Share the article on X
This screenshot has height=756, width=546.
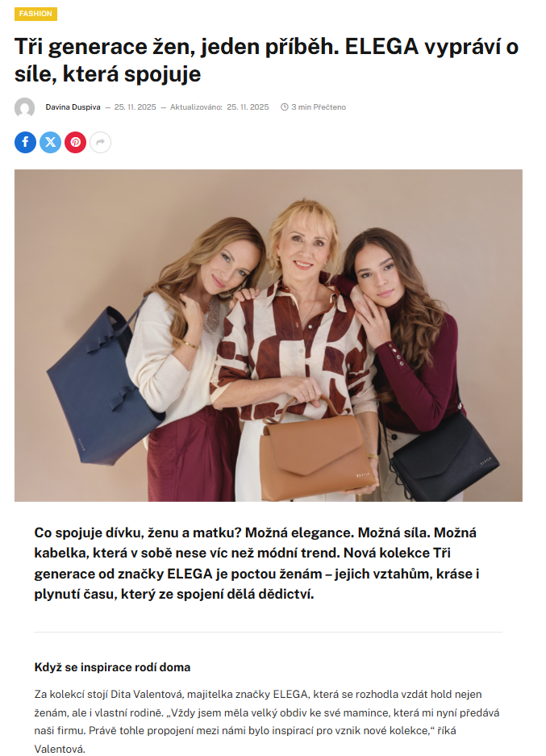coord(50,142)
